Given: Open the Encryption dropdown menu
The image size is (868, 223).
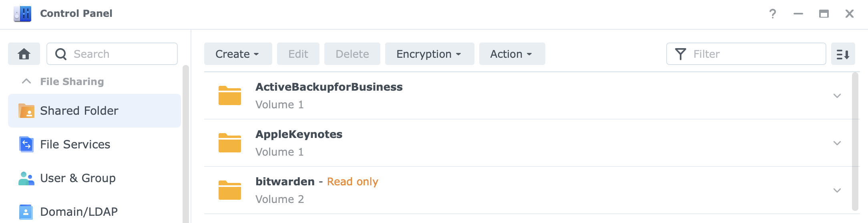Looking at the screenshot, I should click(430, 54).
